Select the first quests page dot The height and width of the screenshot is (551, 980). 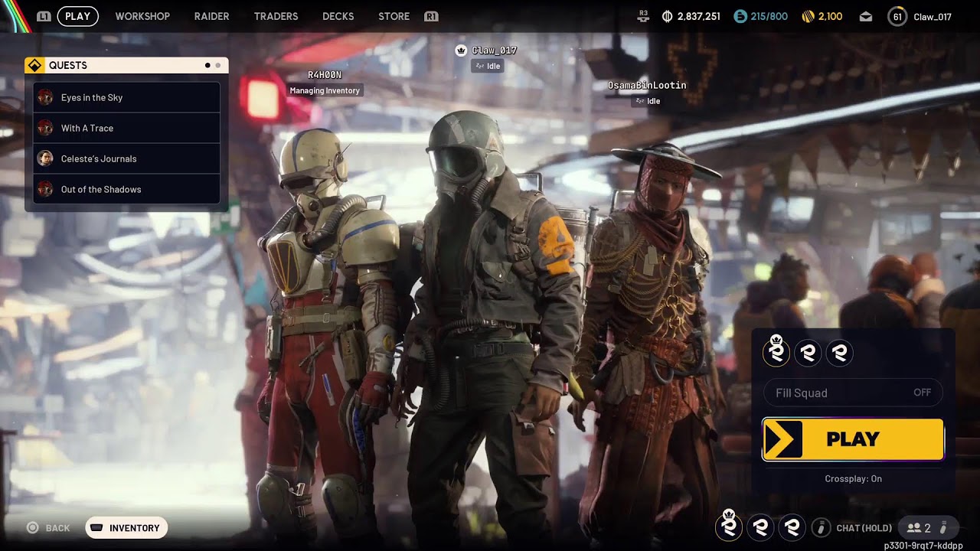coord(207,65)
